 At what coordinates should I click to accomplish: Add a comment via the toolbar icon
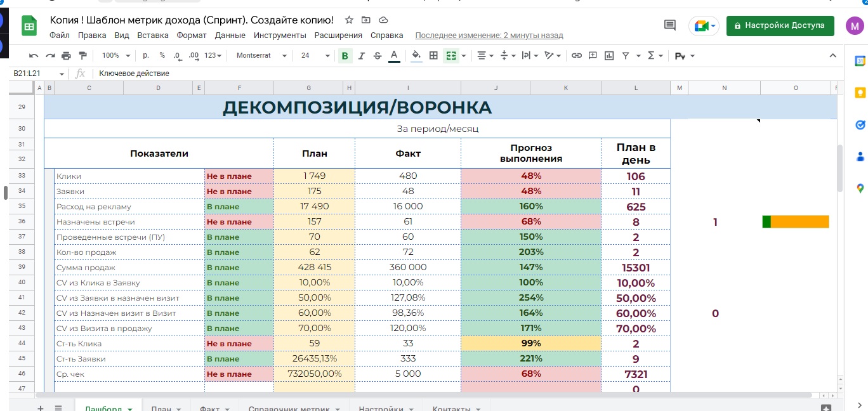pos(593,56)
